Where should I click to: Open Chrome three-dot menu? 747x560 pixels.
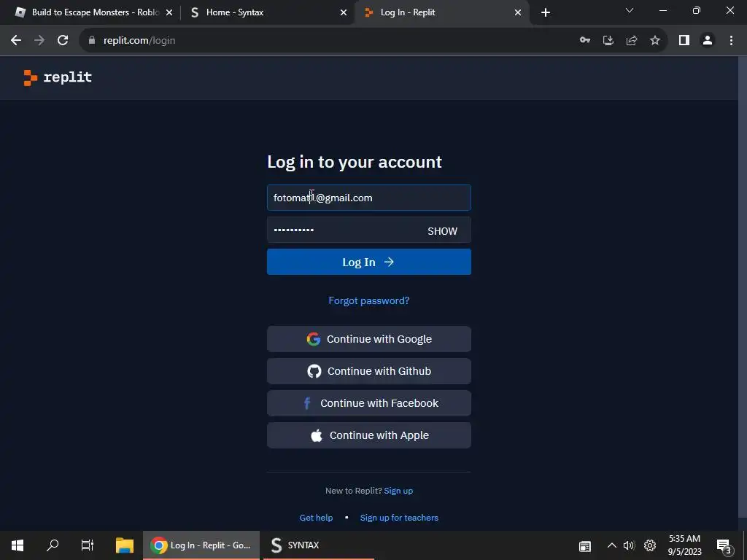point(731,41)
